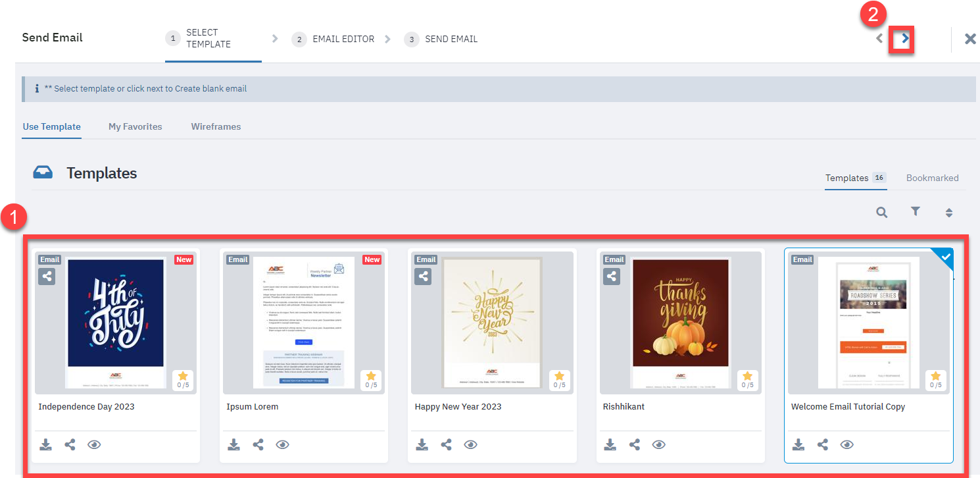Image resolution: width=980 pixels, height=478 pixels.
Task: Click the New badge on Ipsum Lorem
Action: (372, 259)
